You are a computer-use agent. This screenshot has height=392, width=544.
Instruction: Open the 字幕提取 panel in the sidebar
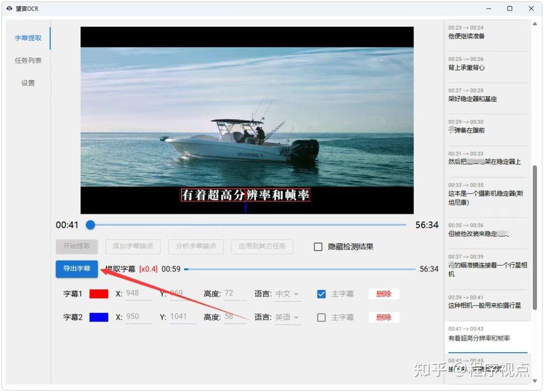pyautogui.click(x=28, y=38)
